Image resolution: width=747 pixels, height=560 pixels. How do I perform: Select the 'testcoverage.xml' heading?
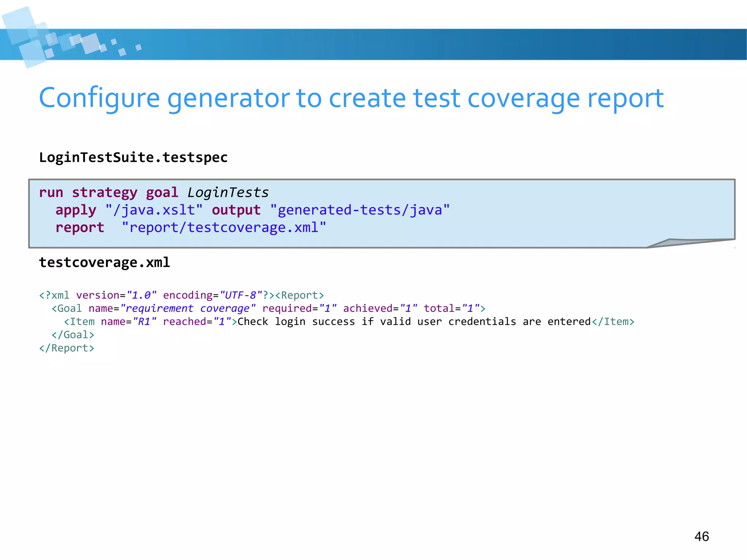104,262
